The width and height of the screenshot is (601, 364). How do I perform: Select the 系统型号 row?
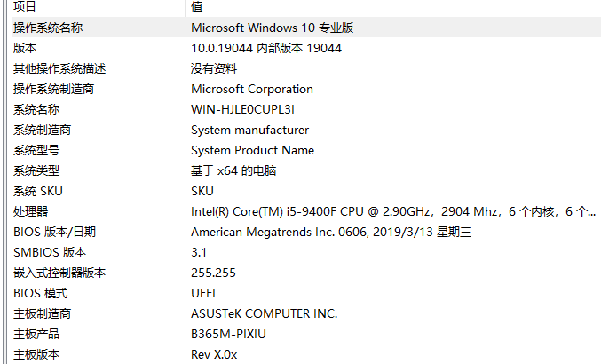[x=36, y=150]
